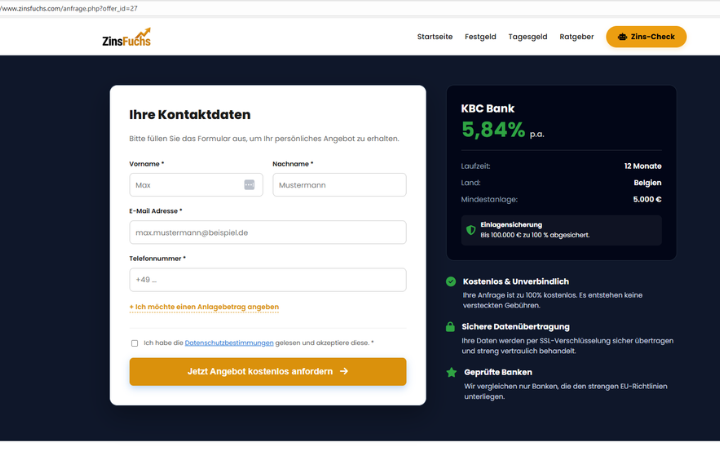Click the browser address bar URL
The height and width of the screenshot is (455, 720).
pos(70,7)
